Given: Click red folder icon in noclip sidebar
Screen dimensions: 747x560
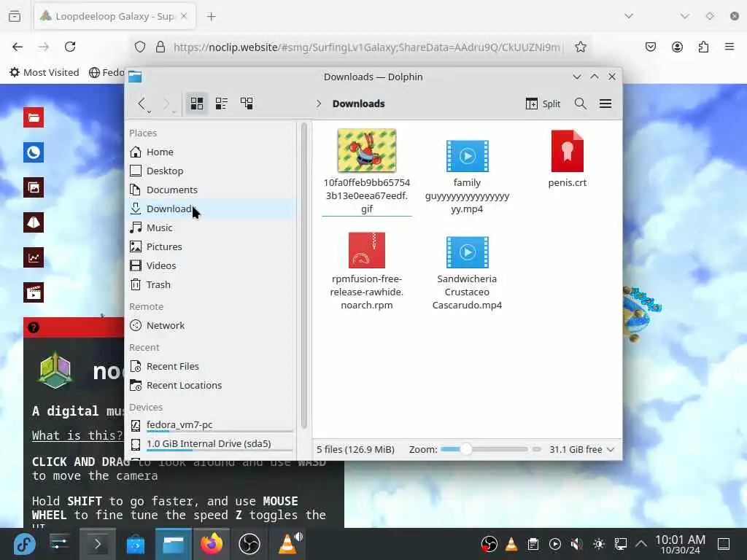Looking at the screenshot, I should 34,117.
